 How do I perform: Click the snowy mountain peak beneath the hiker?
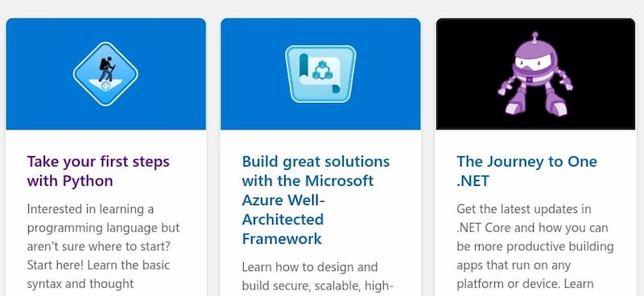coord(105,85)
